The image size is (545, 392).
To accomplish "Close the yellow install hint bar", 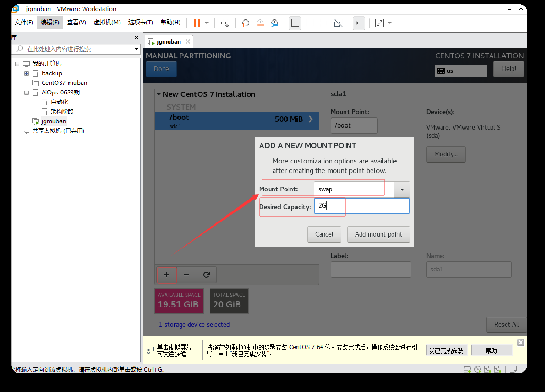I will click(x=521, y=342).
